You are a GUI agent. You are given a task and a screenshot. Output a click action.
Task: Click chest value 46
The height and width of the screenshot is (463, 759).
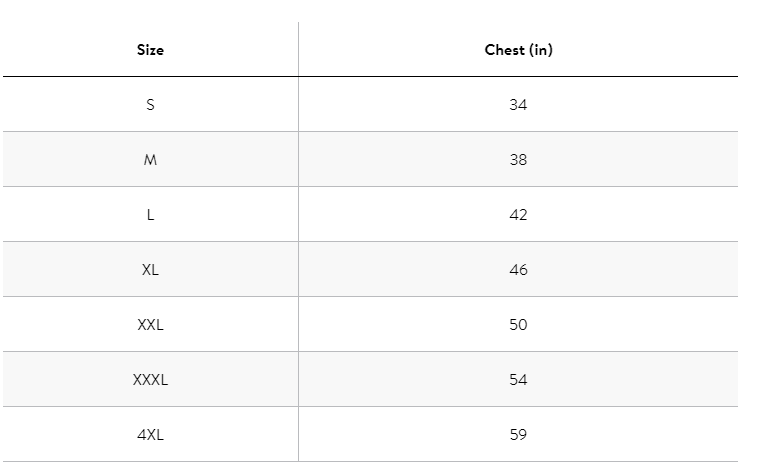tap(518, 270)
